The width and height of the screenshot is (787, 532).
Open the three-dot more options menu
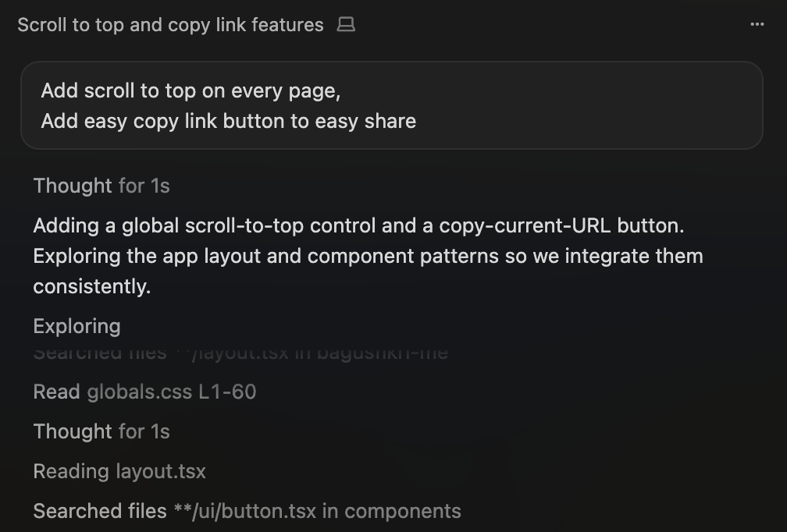(x=757, y=25)
